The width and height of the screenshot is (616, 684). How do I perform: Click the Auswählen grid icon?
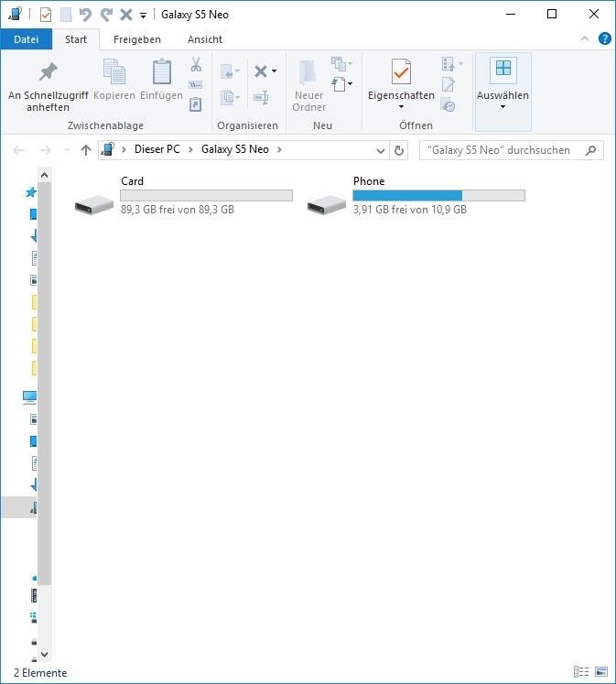click(x=503, y=69)
